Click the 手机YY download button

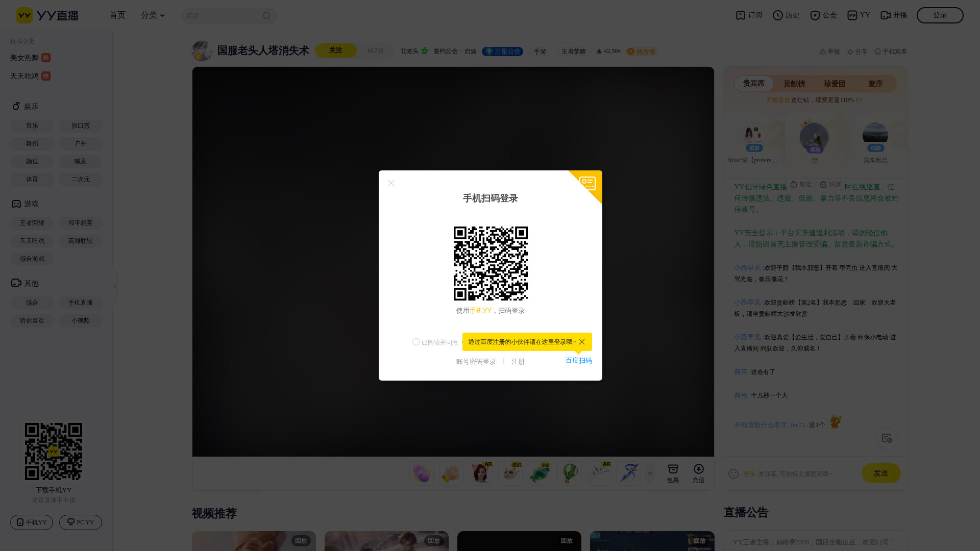pyautogui.click(x=32, y=522)
